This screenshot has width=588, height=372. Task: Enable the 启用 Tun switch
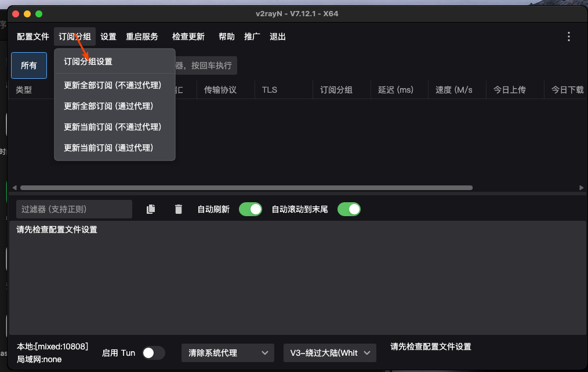pos(154,353)
